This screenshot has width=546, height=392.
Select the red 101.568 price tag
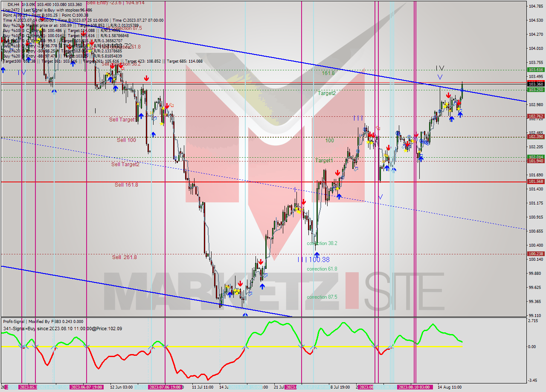tap(536, 182)
